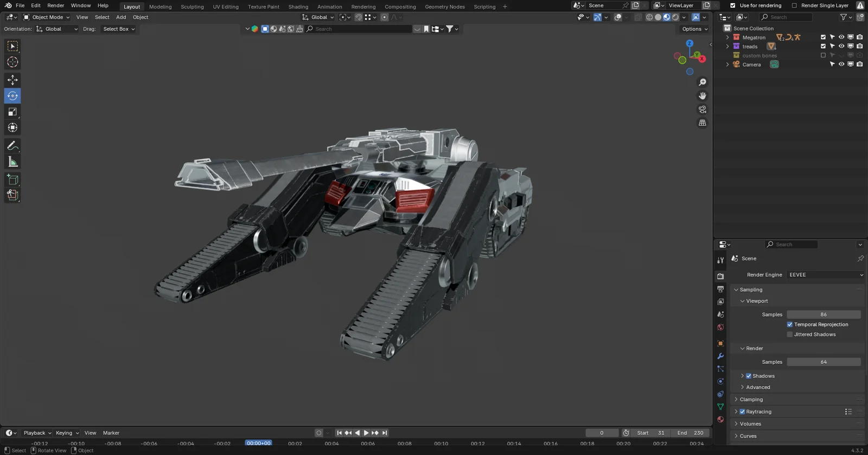
Task: Enable Use for rendering checkbox
Action: coord(733,5)
